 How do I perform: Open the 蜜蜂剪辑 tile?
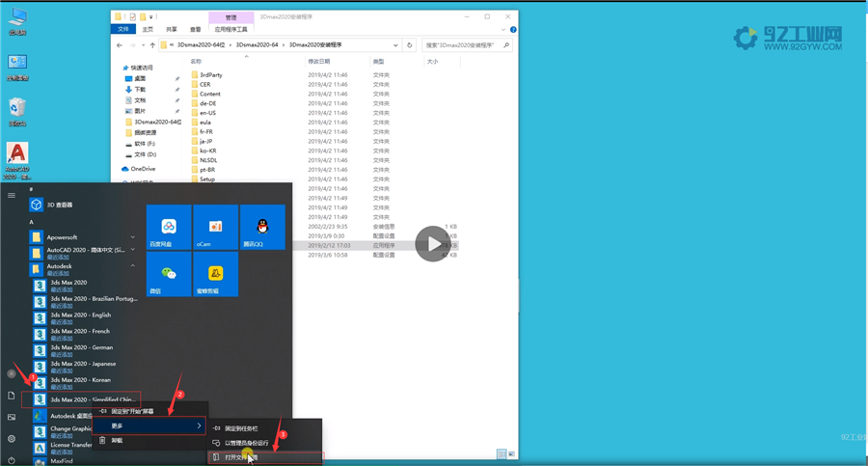tap(215, 274)
